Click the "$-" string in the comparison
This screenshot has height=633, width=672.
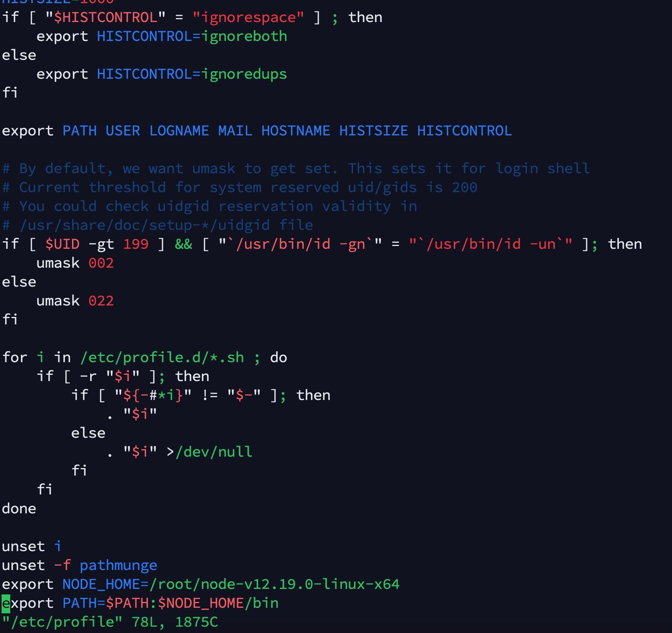click(x=244, y=395)
